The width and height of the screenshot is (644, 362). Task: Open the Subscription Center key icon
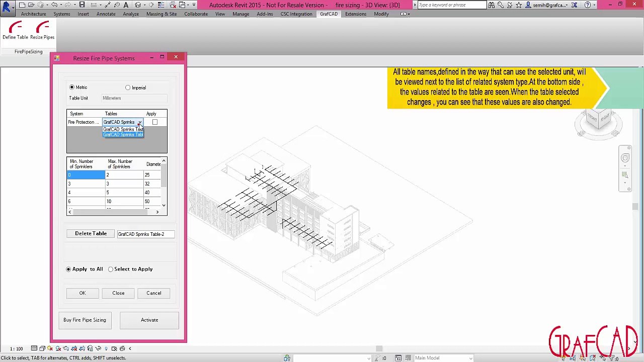click(500, 5)
